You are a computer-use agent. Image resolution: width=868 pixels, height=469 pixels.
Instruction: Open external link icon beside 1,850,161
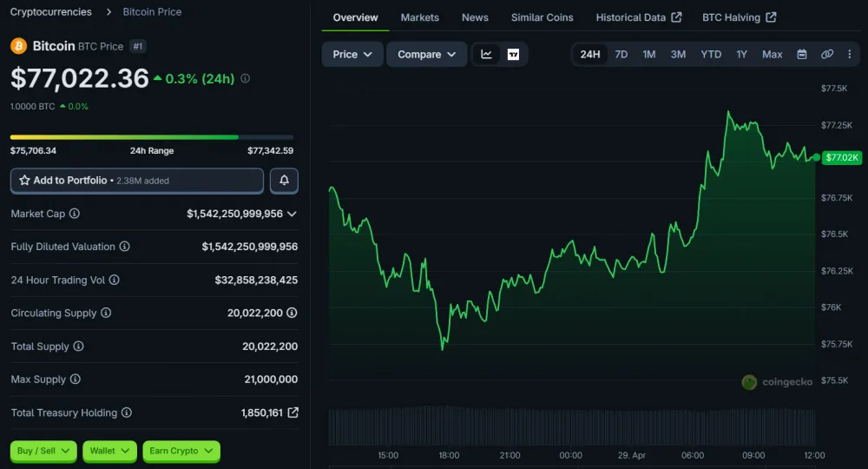pyautogui.click(x=293, y=413)
